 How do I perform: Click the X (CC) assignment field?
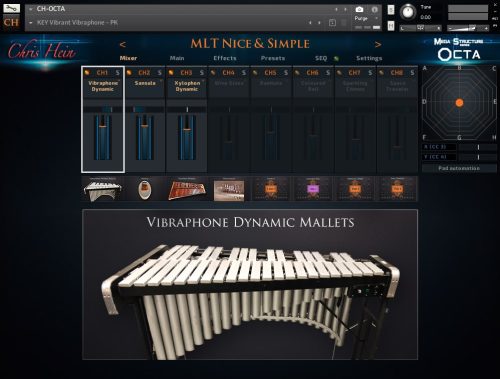point(439,147)
